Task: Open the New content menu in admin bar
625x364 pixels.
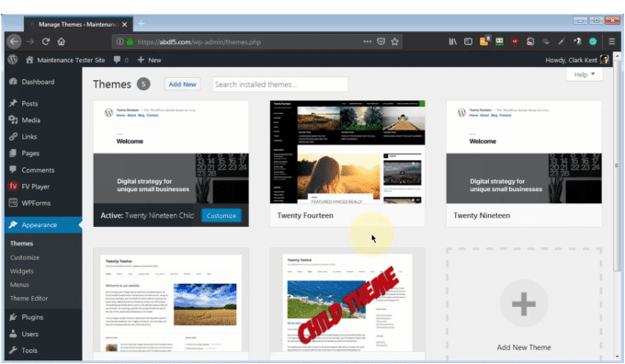Action: click(x=149, y=60)
